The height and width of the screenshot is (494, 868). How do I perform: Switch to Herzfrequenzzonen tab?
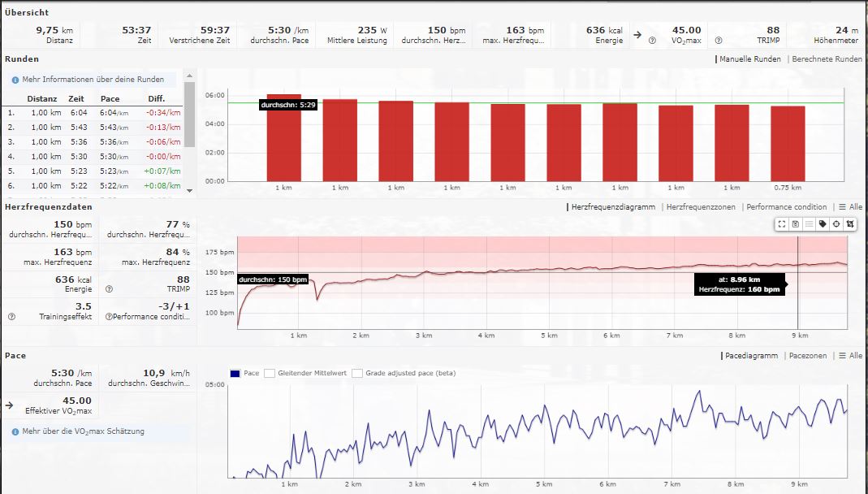(701, 207)
